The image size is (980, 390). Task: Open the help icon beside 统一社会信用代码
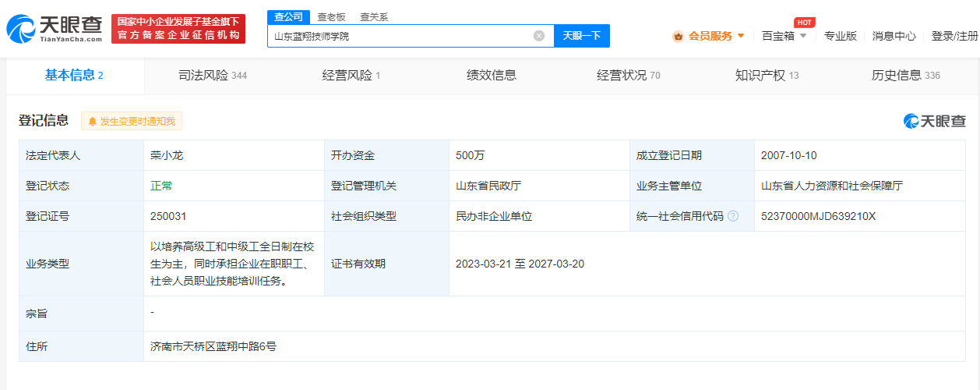point(733,216)
